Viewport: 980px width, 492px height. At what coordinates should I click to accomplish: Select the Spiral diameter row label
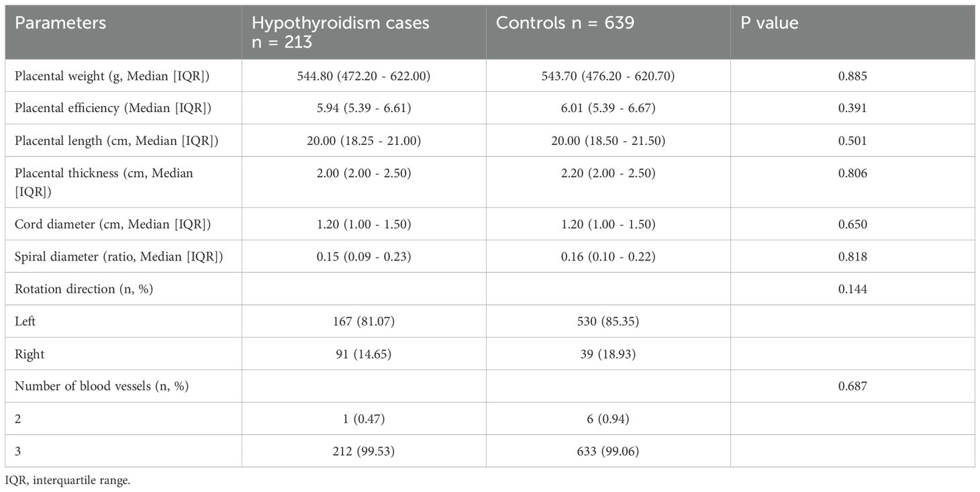pyautogui.click(x=119, y=256)
